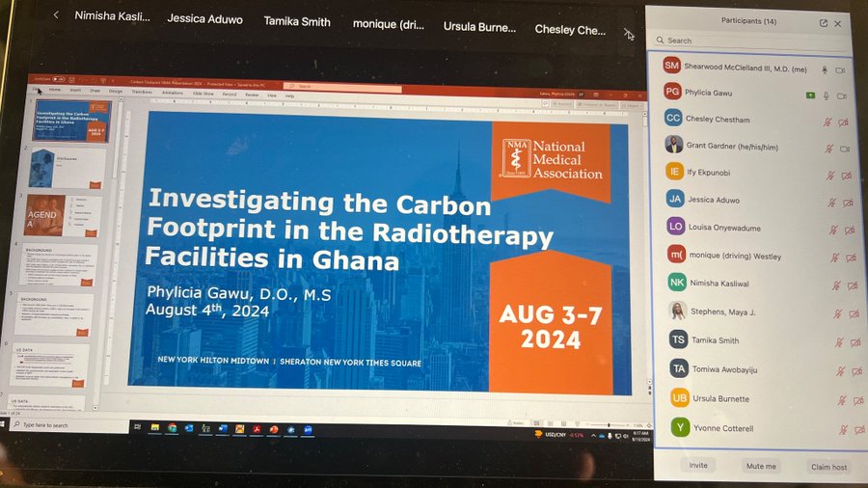Expand hidden system tray icons chevron
Image resolution: width=868 pixels, height=488 pixels.
(x=593, y=436)
